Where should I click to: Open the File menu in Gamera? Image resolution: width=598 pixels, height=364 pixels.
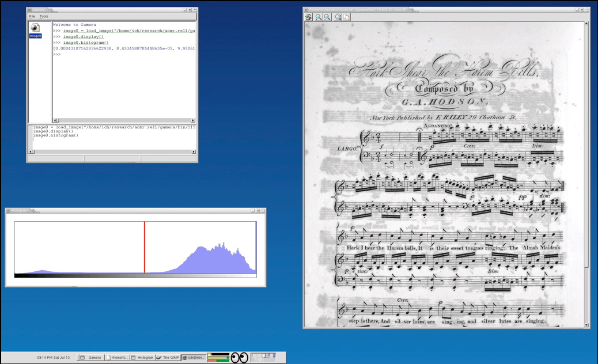[32, 16]
